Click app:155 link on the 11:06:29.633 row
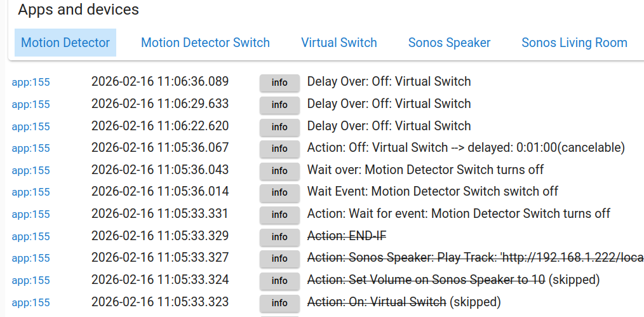 [x=30, y=104]
